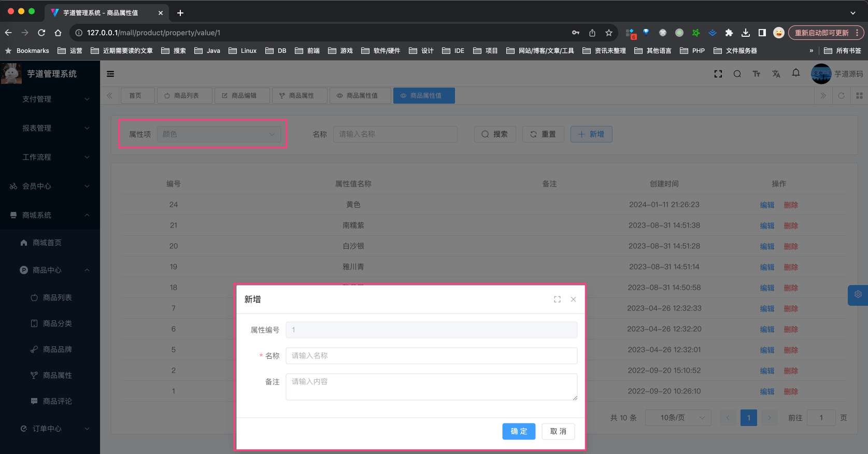Viewport: 868px width, 454px height.
Task: Expand the 支付管理 sidebar menu
Action: click(x=50, y=99)
